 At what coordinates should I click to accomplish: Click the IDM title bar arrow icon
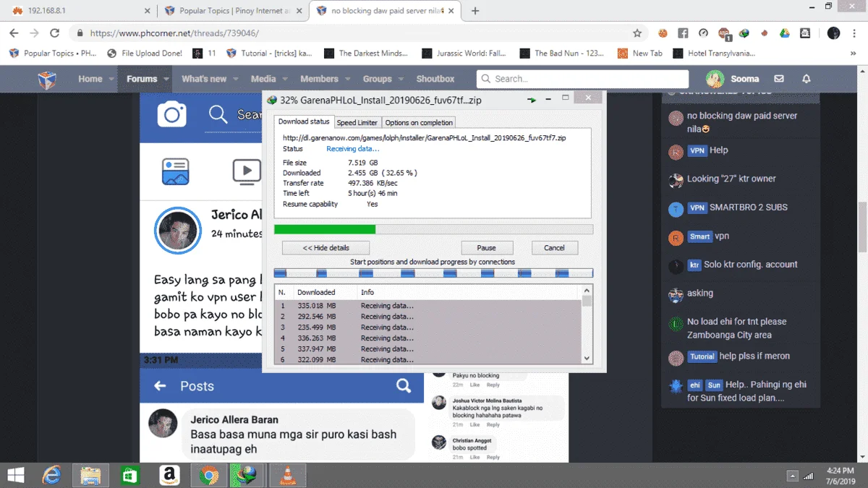tap(532, 100)
